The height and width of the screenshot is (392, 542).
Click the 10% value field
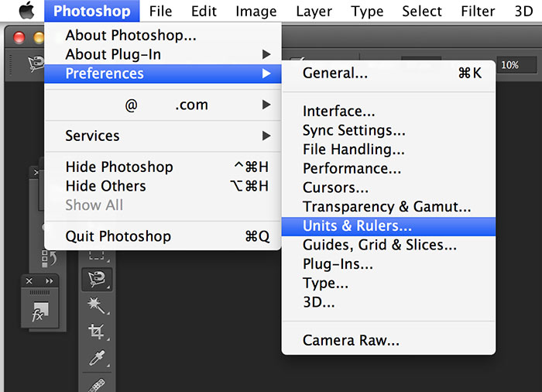516,65
